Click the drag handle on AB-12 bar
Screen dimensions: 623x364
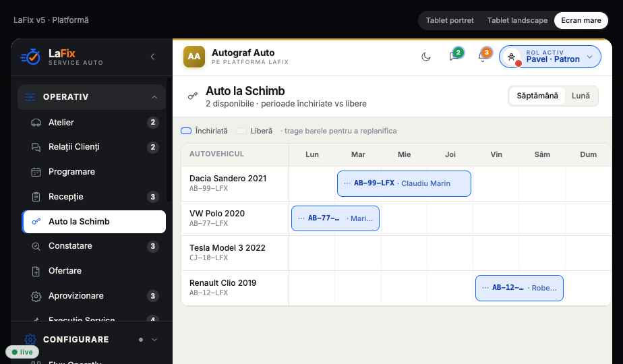pyautogui.click(x=485, y=288)
